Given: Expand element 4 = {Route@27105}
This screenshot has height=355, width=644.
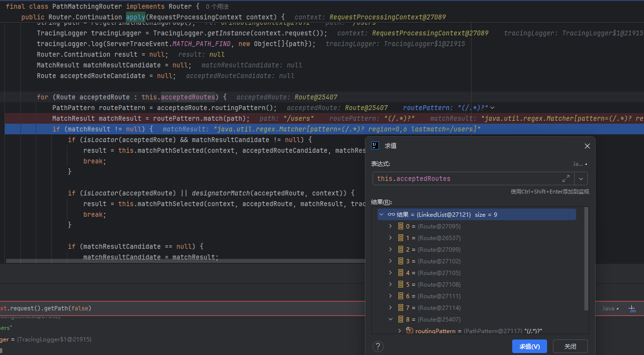Looking at the screenshot, I should [x=391, y=273].
